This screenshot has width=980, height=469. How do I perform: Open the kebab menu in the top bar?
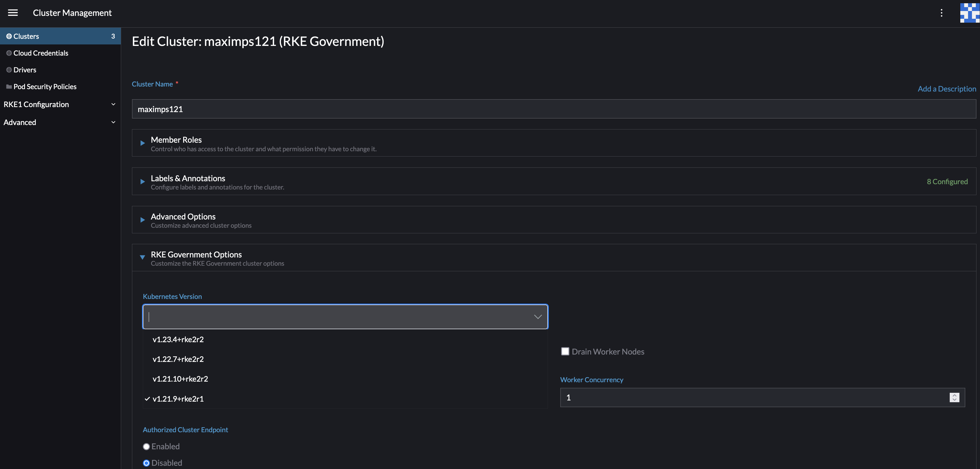click(x=941, y=13)
